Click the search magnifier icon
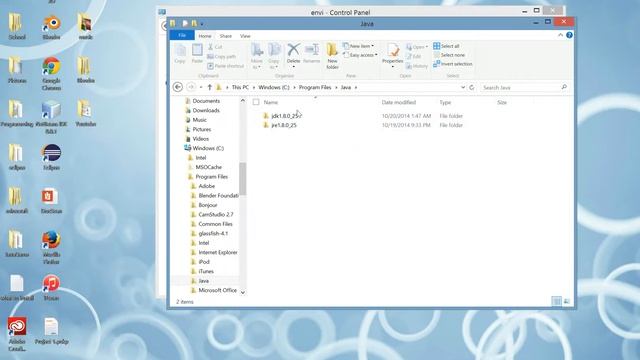 (x=564, y=87)
